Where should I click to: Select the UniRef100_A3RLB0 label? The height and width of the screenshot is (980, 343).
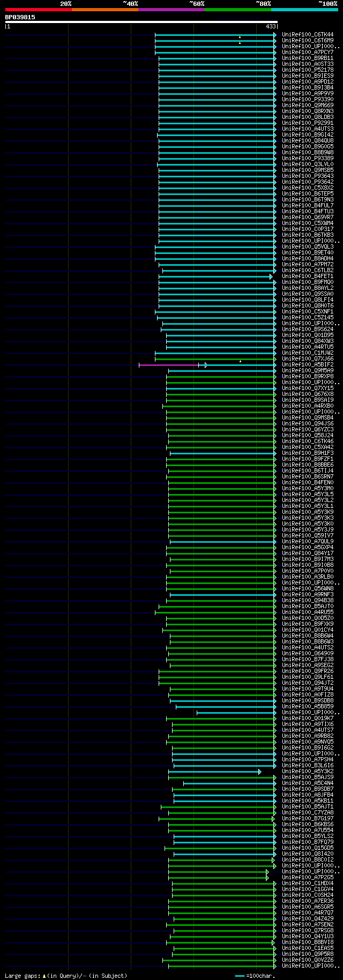click(x=308, y=577)
